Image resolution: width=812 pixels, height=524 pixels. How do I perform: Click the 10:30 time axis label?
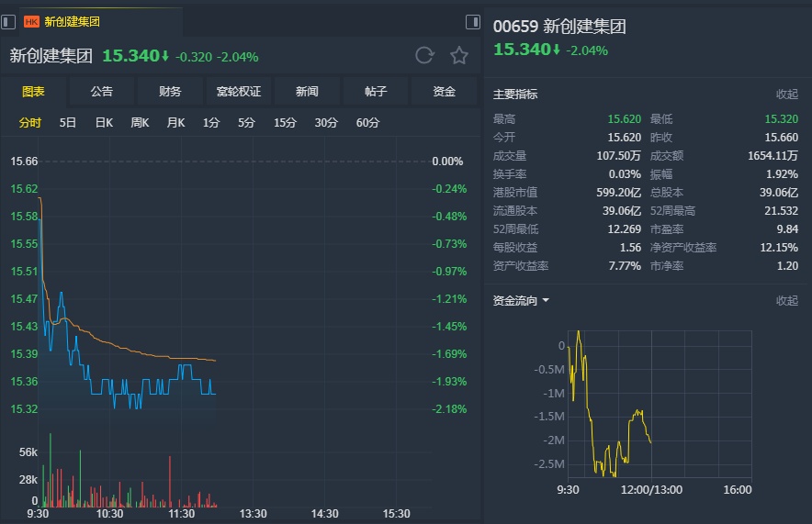109,514
